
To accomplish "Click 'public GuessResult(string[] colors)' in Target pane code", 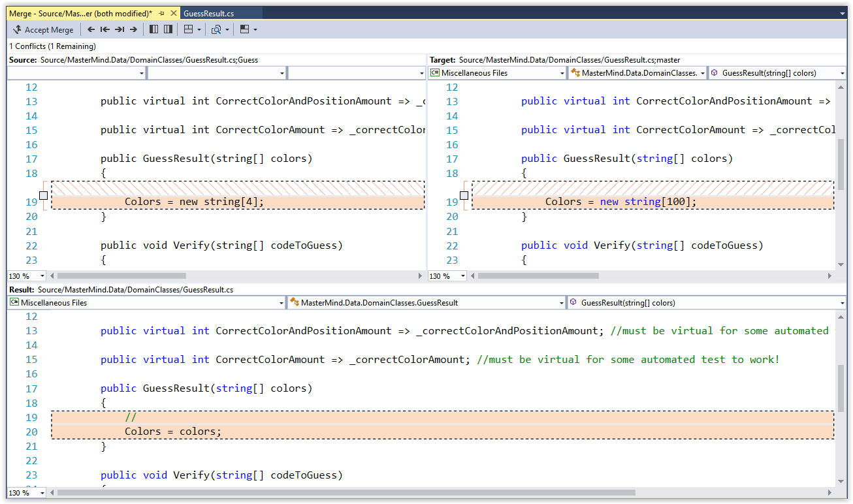I will tap(627, 159).
